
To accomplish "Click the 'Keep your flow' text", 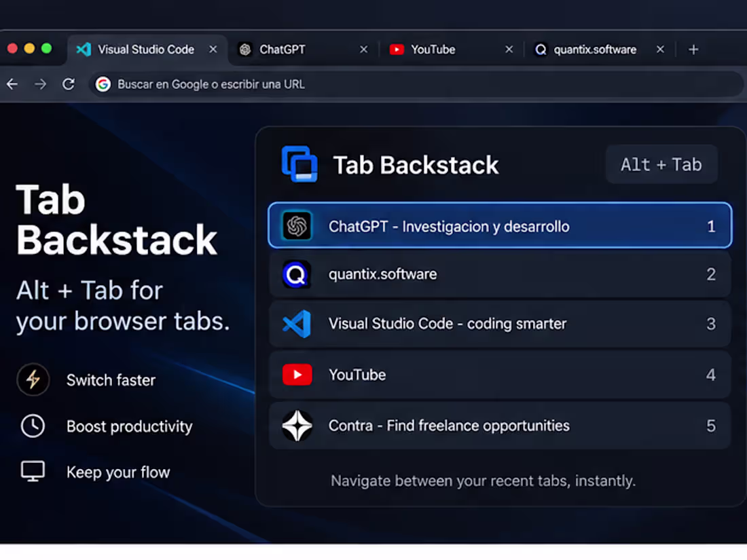I will point(118,472).
